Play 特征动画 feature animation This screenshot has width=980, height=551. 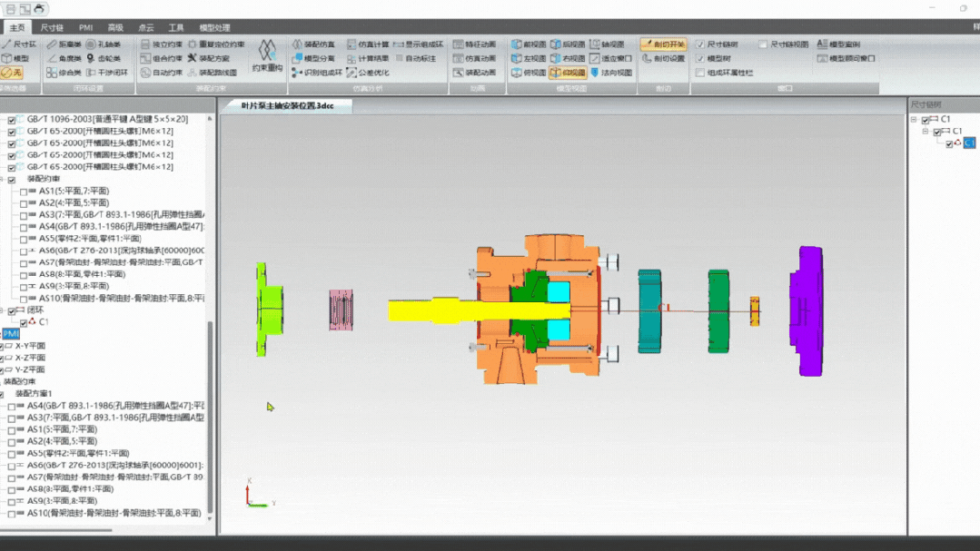pos(475,44)
